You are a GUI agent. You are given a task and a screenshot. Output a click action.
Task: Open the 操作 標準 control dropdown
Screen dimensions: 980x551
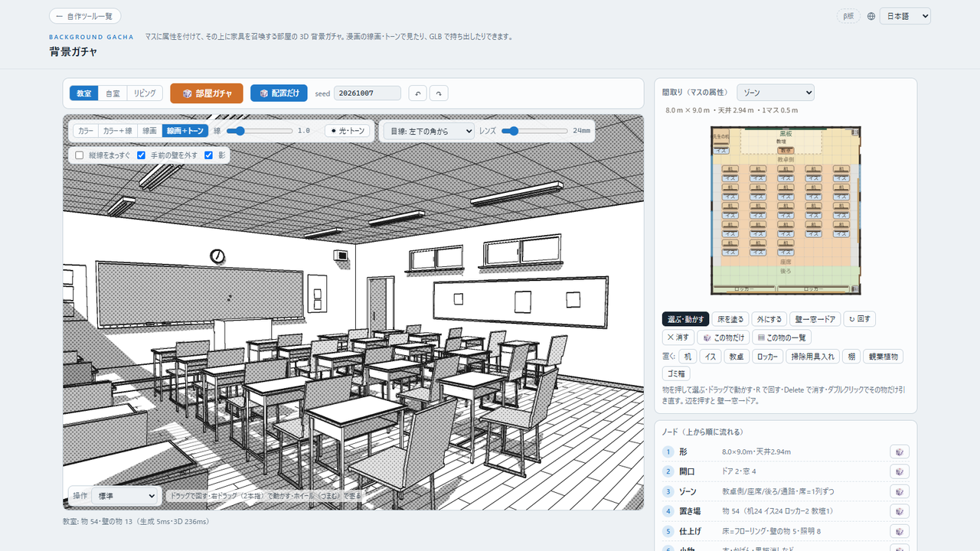126,496
